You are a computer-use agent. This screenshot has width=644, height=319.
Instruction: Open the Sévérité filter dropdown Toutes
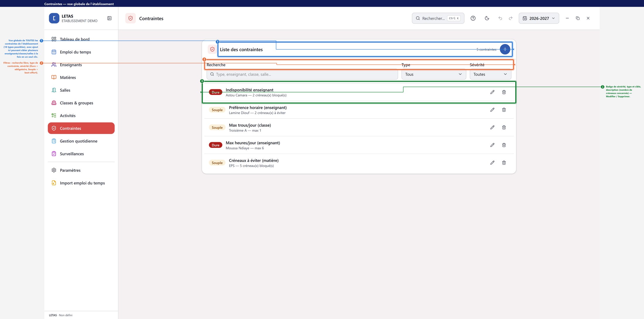(x=490, y=74)
